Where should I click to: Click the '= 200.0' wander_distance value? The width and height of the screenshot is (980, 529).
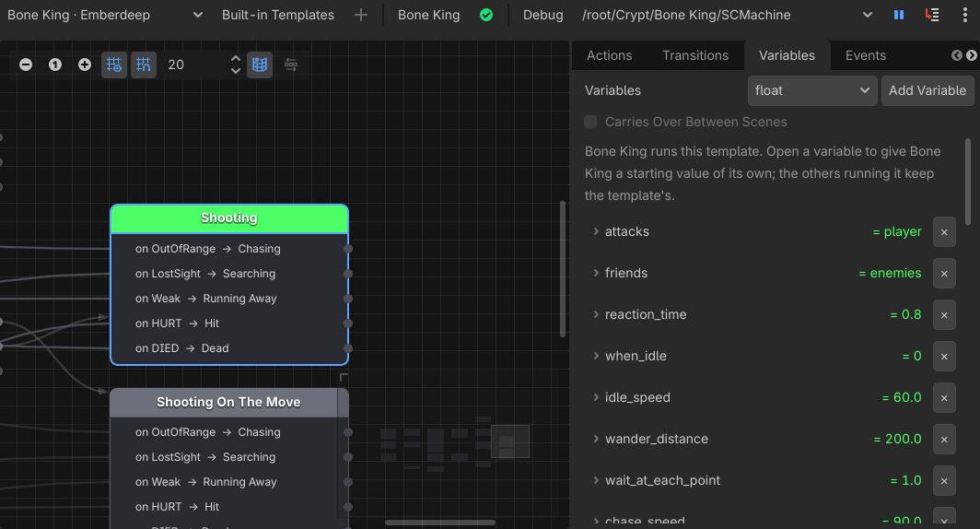tap(897, 439)
